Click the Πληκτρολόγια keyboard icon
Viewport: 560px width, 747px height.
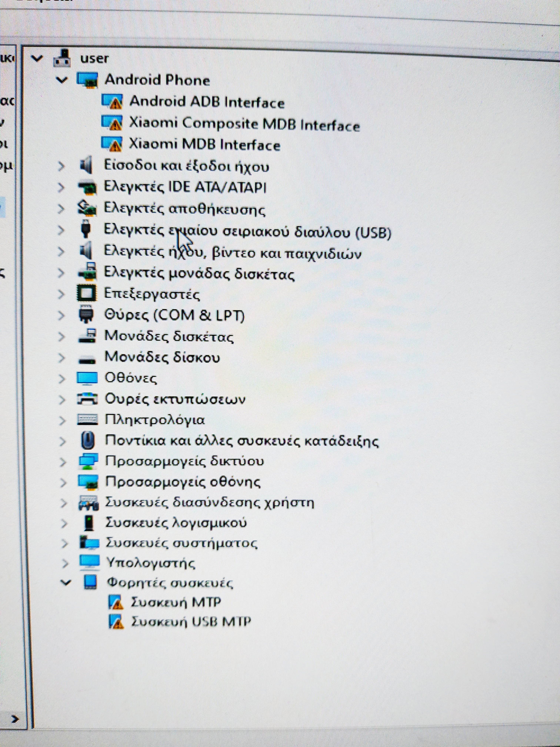[x=87, y=420]
